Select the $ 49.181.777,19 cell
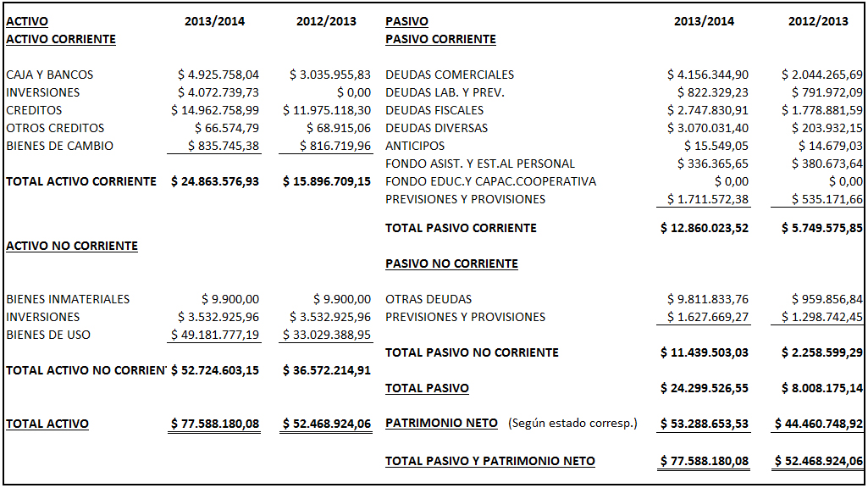This screenshot has width=868, height=488. pyautogui.click(x=215, y=335)
